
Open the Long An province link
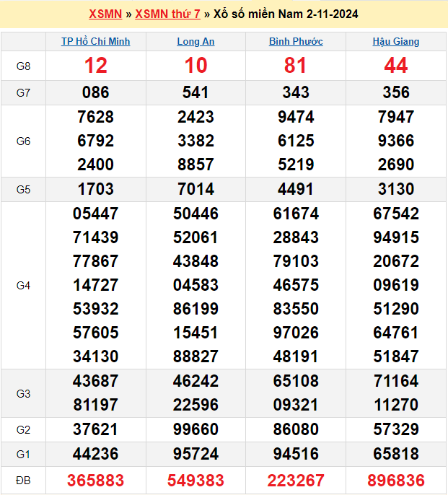click(196, 42)
